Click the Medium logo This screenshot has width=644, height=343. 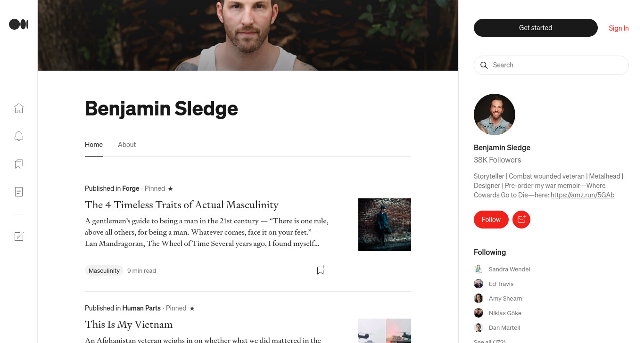(19, 24)
